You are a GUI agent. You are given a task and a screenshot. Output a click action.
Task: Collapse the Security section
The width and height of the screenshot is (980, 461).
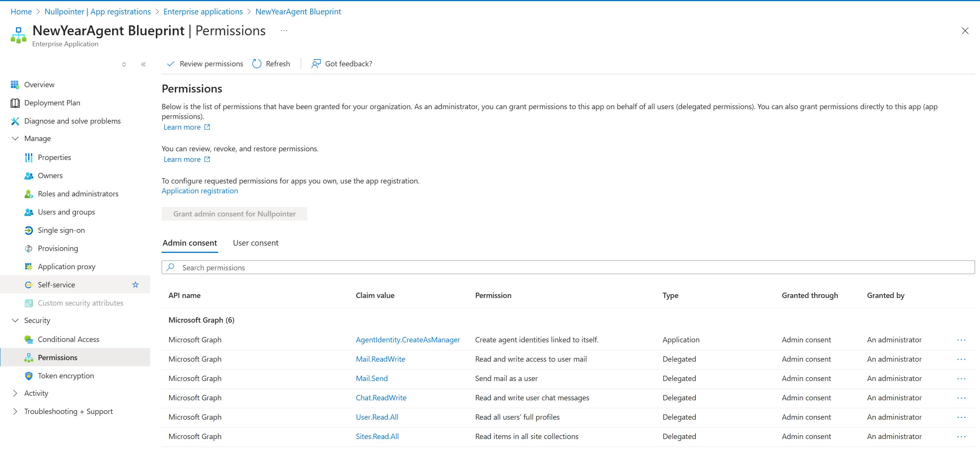pos(15,320)
